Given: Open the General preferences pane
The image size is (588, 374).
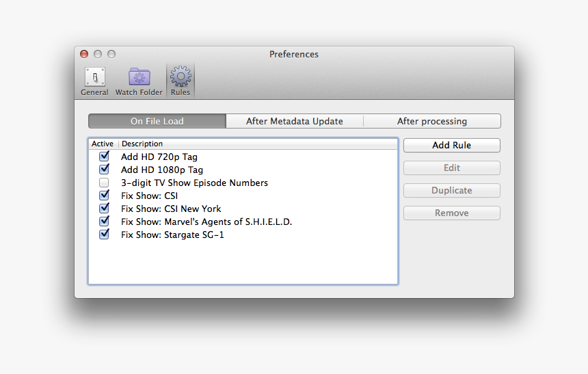Looking at the screenshot, I should pos(94,81).
